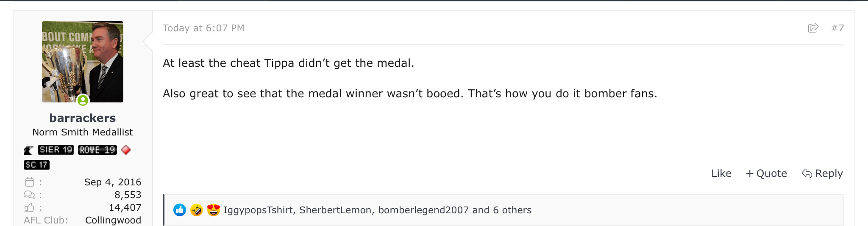Add post to multi-quote with +Quote
868x226 pixels.
click(x=766, y=174)
